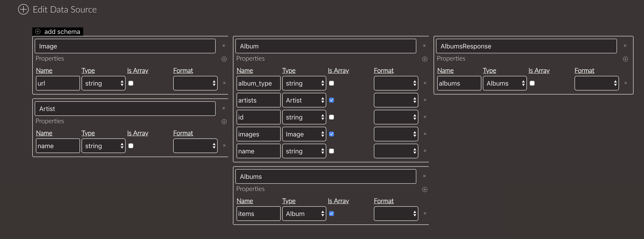Screen dimensions: 644x239
Task: Delete the album_type property row
Action: [x=425, y=83]
